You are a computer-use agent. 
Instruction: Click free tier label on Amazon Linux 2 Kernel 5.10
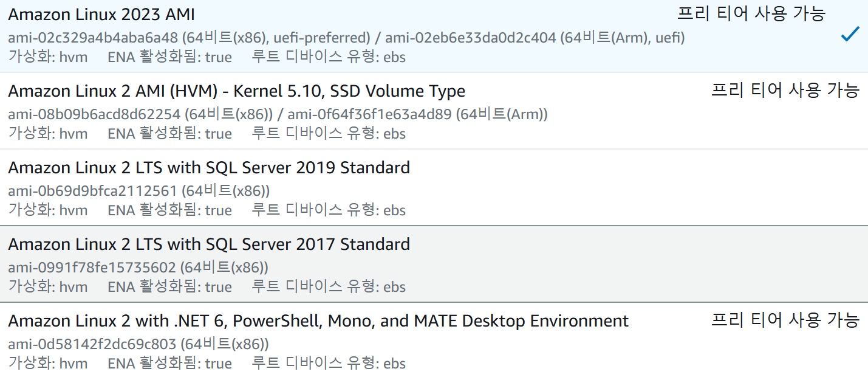tap(785, 91)
